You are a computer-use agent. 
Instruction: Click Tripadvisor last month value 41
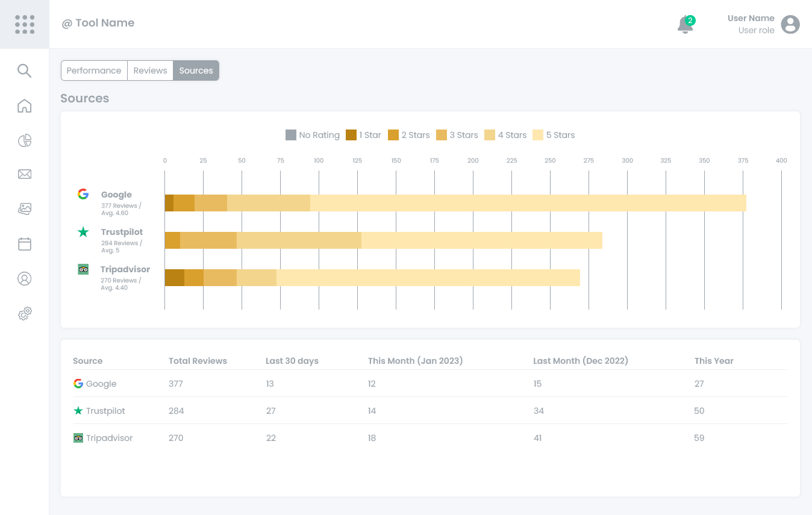click(537, 438)
